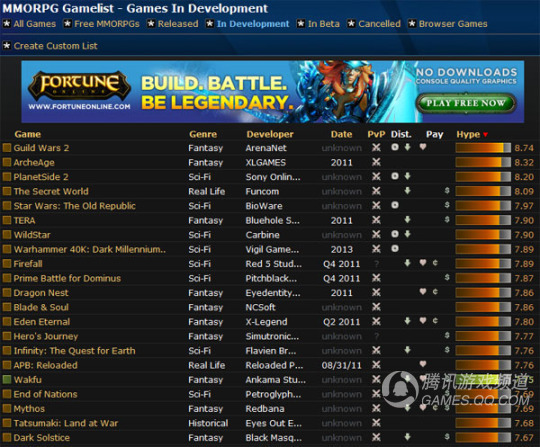Click the disc icon in PlanetSide 2 row

coord(395,176)
